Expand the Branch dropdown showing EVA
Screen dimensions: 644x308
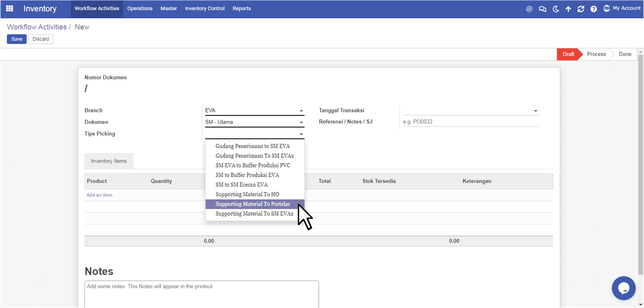[x=255, y=111]
